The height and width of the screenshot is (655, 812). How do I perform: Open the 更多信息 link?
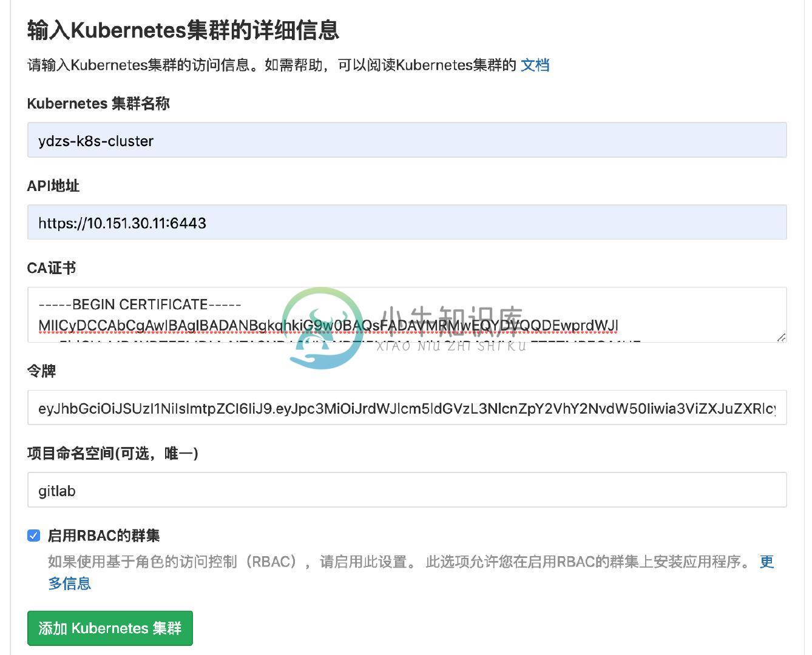[767, 562]
